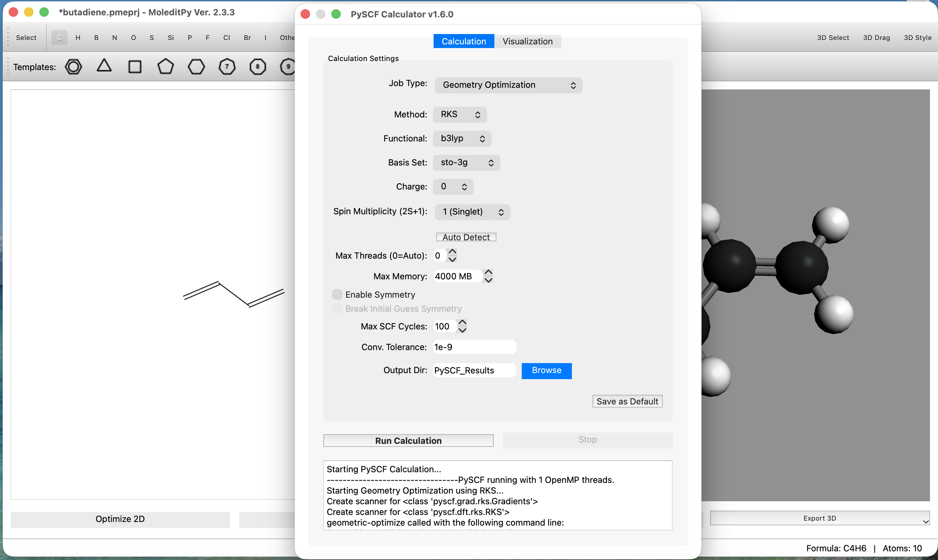Screen dimensions: 938x560
Task: Choose oxygen as the drawing element
Action: click(x=133, y=37)
